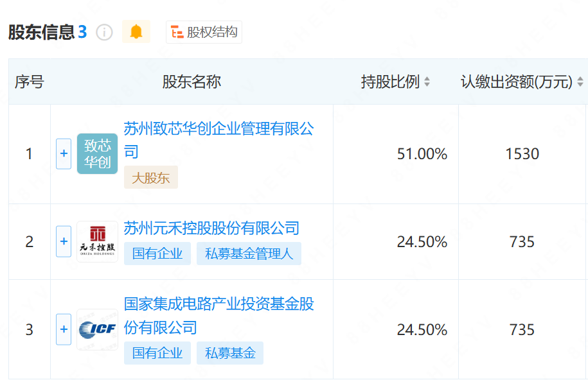
Task: Select the 1530 capital contribution cell
Action: click(x=522, y=153)
